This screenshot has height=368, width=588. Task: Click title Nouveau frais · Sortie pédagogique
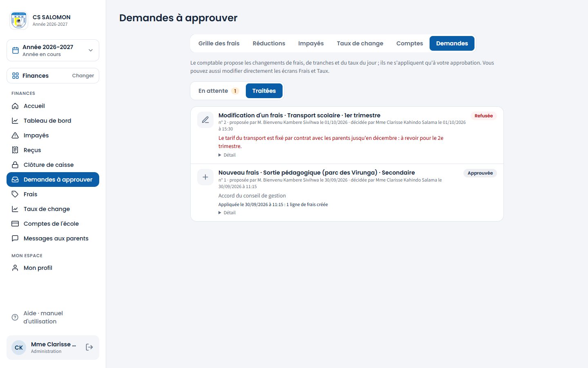[316, 173]
